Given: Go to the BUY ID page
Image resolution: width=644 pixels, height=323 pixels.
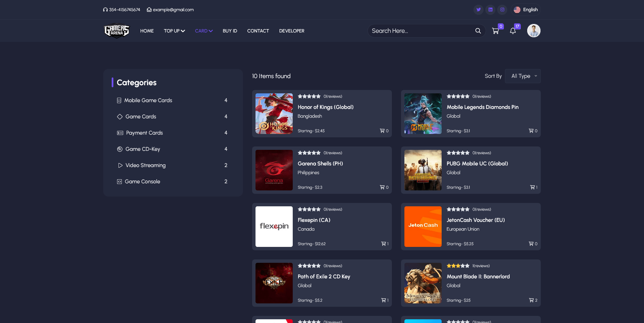Looking at the screenshot, I should click(x=230, y=31).
